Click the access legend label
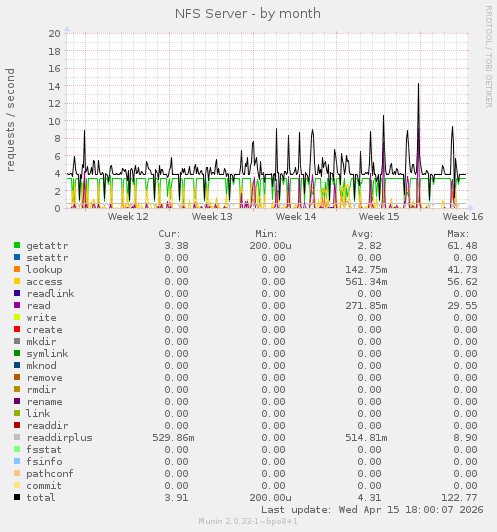 tap(44, 282)
